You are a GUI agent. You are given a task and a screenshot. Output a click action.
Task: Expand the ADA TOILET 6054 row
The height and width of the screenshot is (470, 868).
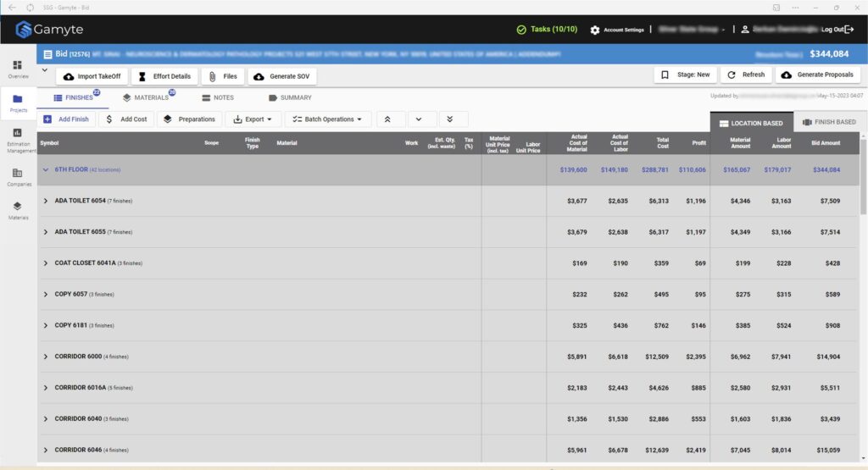[x=46, y=201]
